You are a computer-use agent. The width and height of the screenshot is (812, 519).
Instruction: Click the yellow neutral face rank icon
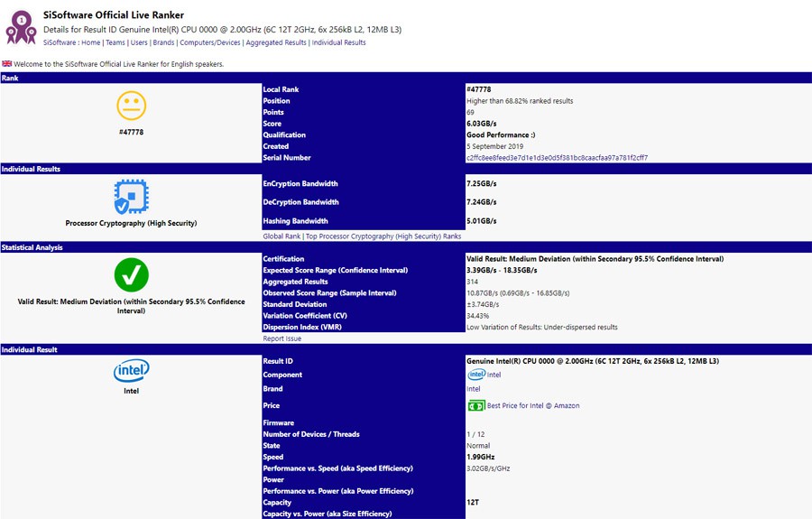coord(131,106)
